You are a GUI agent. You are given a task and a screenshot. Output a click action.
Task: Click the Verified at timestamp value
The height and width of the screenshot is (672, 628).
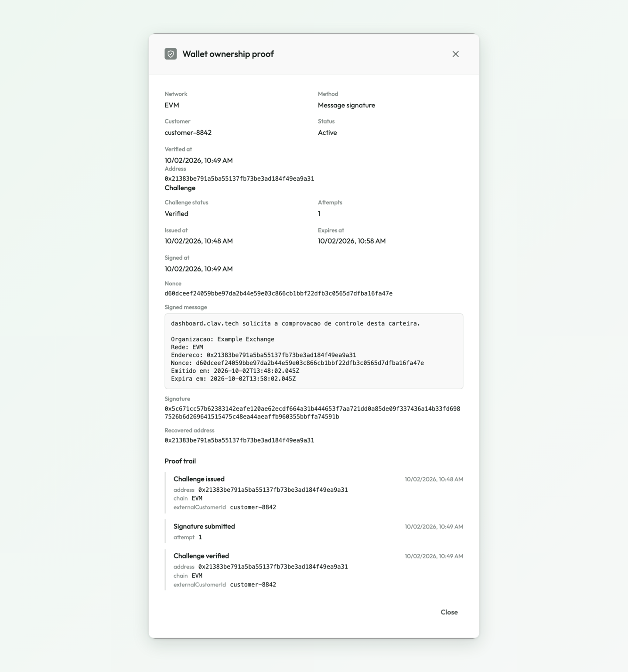(x=198, y=160)
